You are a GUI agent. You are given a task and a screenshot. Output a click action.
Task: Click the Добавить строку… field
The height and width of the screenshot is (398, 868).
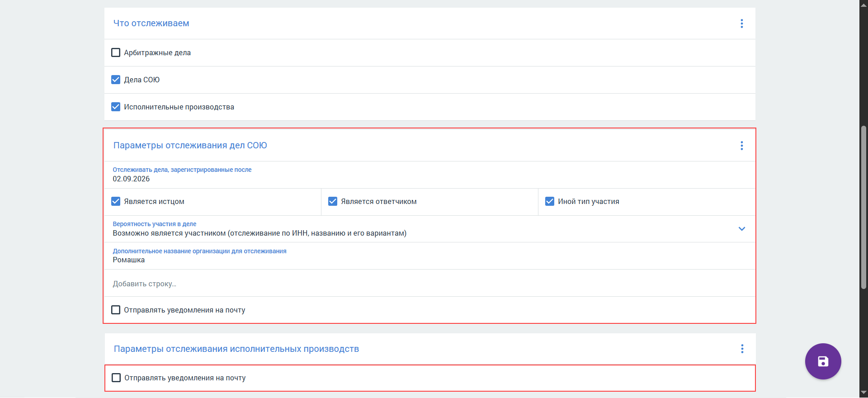click(x=429, y=284)
